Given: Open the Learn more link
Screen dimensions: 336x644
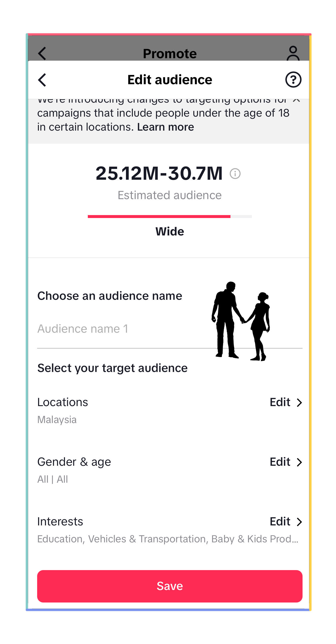Looking at the screenshot, I should (x=165, y=127).
